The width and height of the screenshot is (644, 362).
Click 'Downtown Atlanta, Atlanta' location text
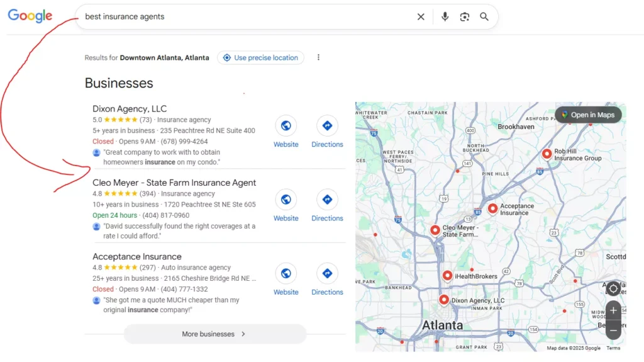(164, 57)
